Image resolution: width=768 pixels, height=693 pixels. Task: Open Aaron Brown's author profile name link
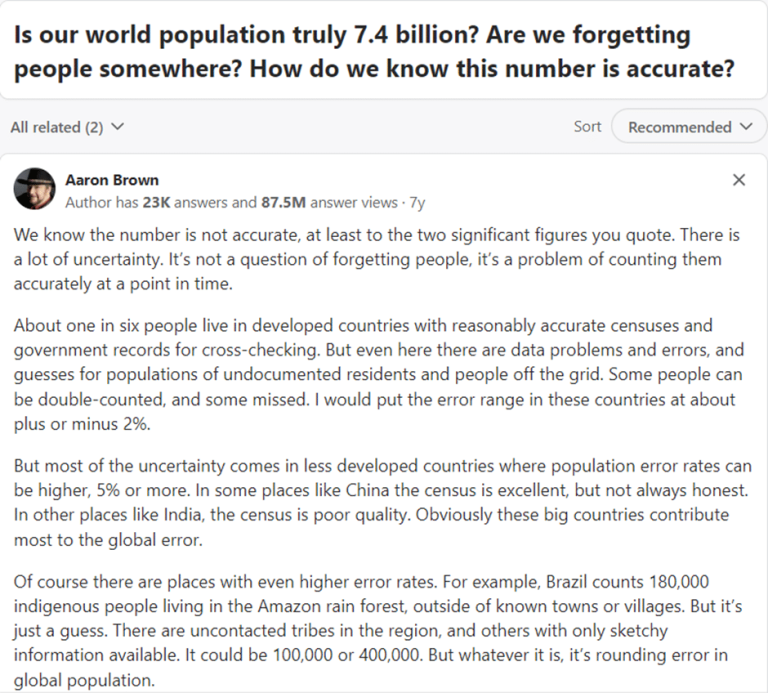[111, 180]
